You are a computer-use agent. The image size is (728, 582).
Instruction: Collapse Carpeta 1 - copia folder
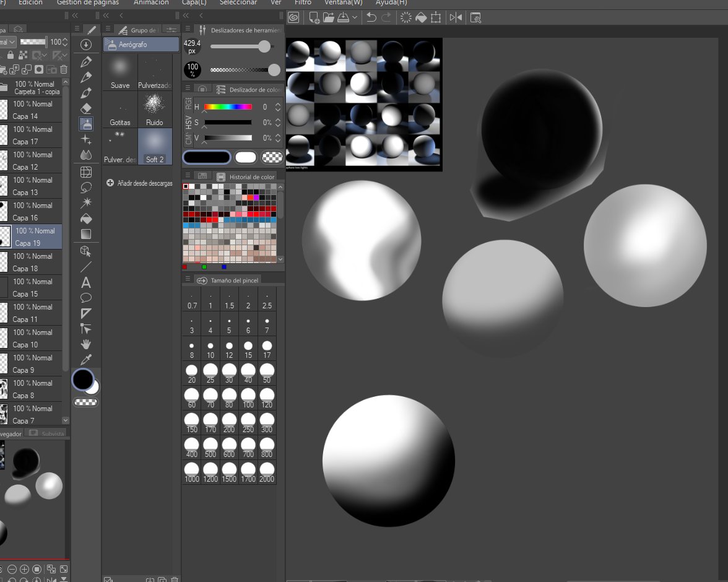point(4,87)
